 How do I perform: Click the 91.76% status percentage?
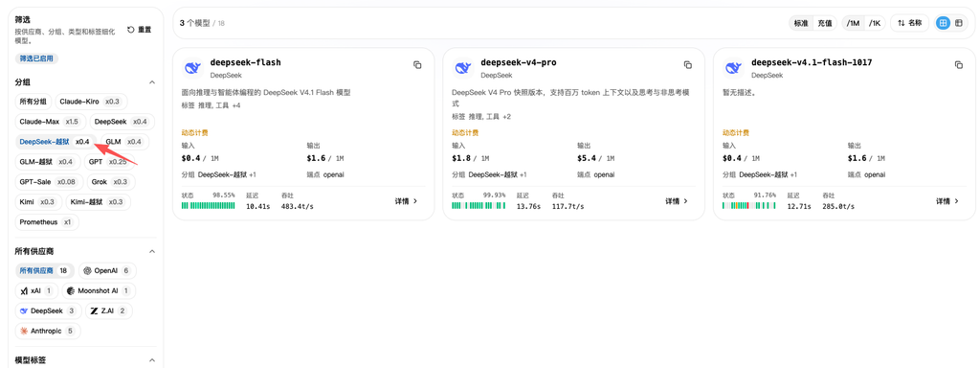[765, 195]
